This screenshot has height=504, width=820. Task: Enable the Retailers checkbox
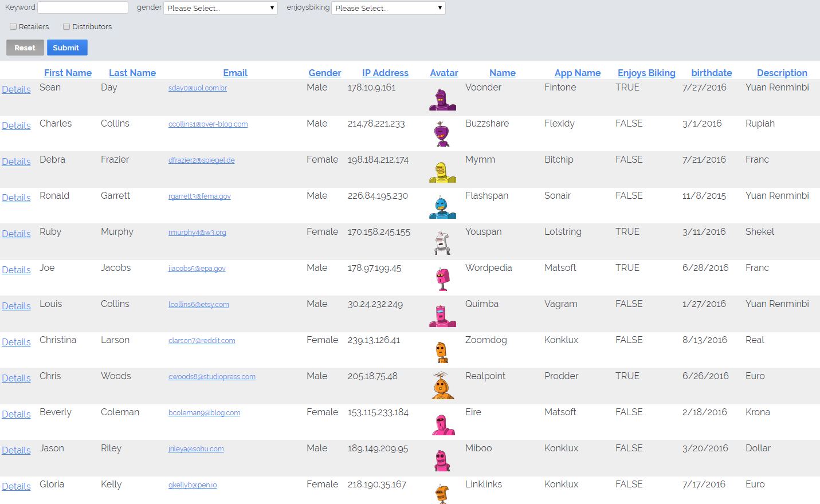point(13,27)
